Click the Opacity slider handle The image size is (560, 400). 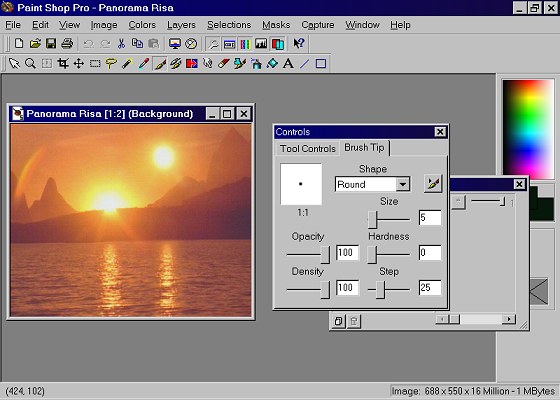pyautogui.click(x=325, y=254)
